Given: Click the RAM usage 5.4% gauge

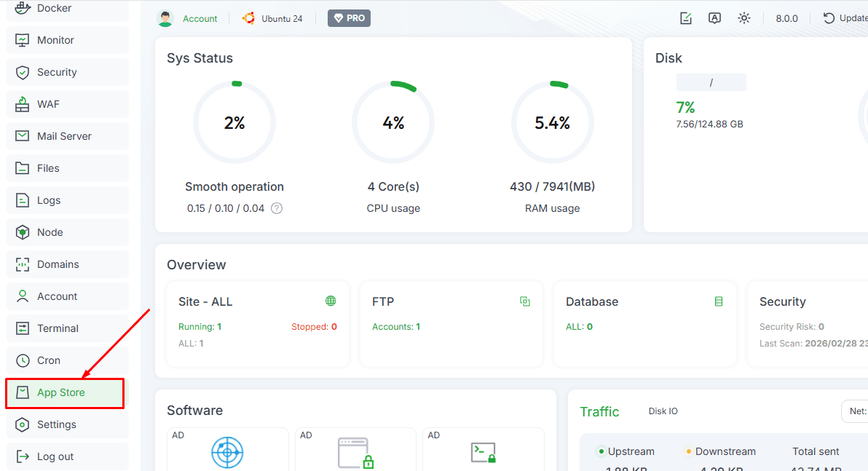Looking at the screenshot, I should (x=552, y=123).
